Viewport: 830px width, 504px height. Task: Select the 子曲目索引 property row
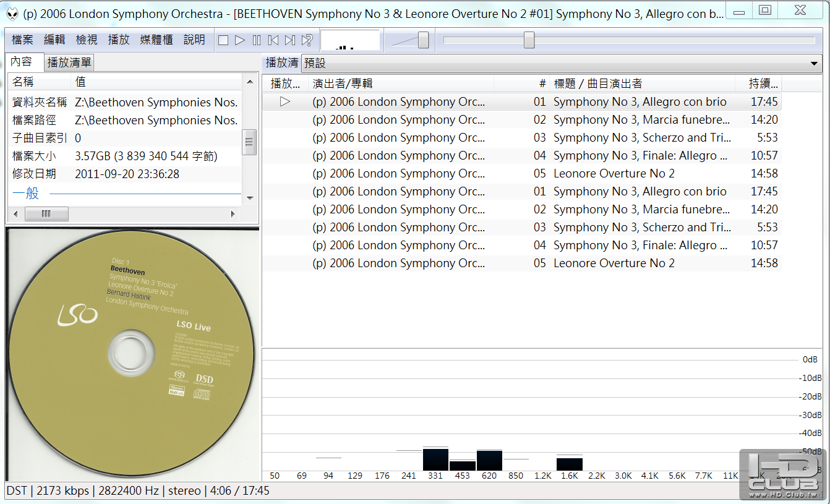125,138
